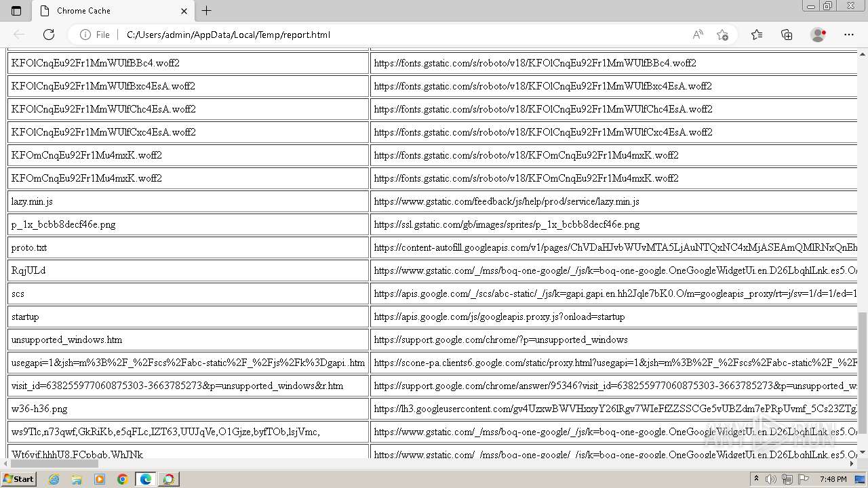This screenshot has height=488, width=868.
Task: Select the proto.txt filename cell
Action: pyautogui.click(x=188, y=247)
